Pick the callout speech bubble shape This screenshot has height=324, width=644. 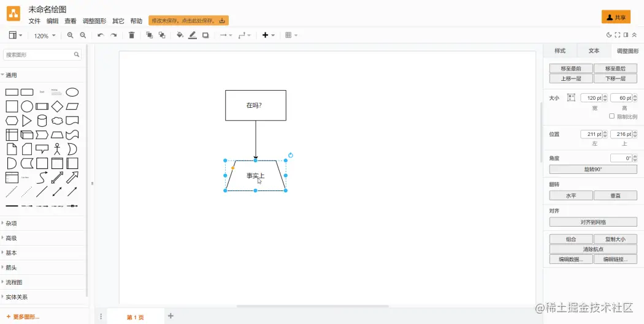coord(42,149)
